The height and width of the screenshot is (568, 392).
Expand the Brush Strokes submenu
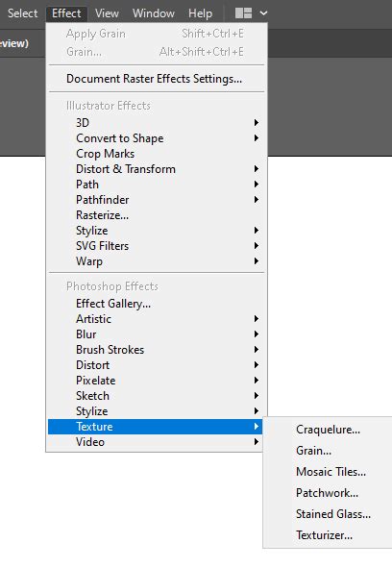click(157, 350)
